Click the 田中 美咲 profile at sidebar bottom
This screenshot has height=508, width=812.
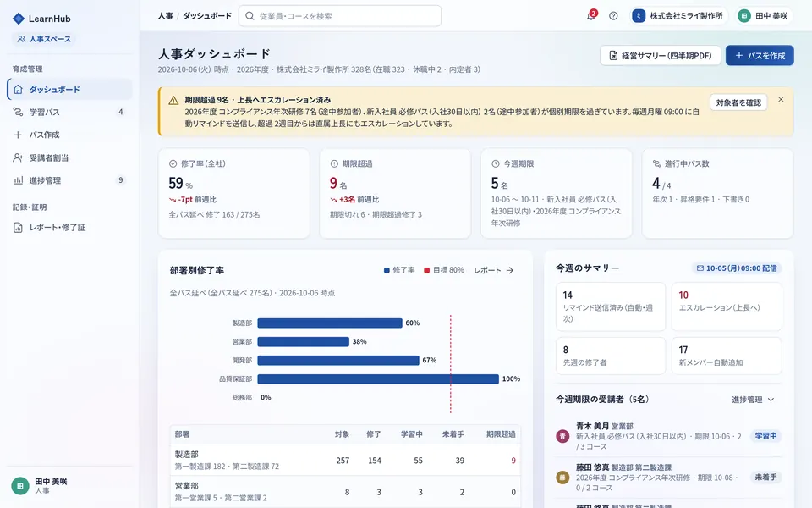click(69, 486)
